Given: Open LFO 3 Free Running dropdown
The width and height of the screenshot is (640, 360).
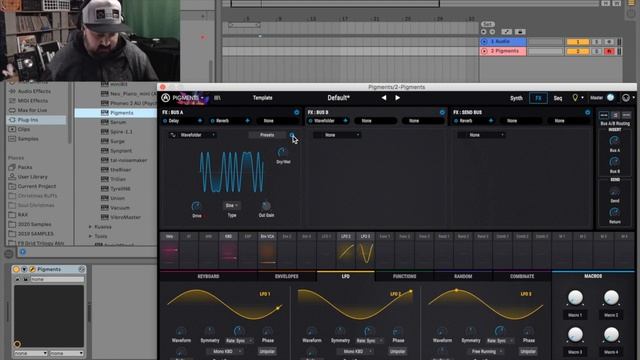Looking at the screenshot, I should point(487,351).
